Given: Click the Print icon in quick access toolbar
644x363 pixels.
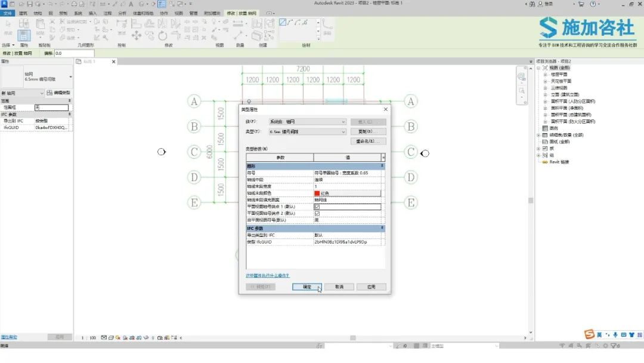Looking at the screenshot, I should pos(74,4).
